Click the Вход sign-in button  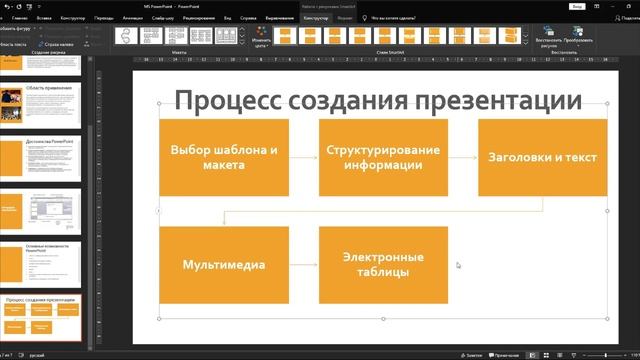pyautogui.click(x=577, y=7)
